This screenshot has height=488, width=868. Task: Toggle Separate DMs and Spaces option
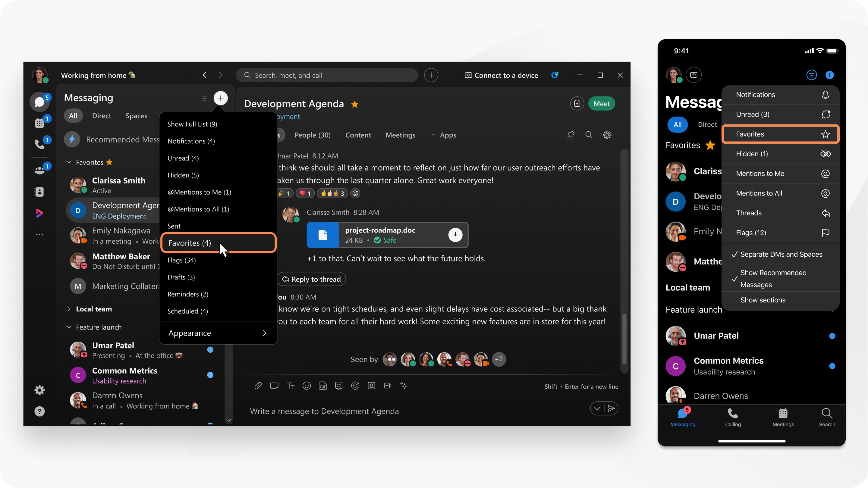(780, 254)
